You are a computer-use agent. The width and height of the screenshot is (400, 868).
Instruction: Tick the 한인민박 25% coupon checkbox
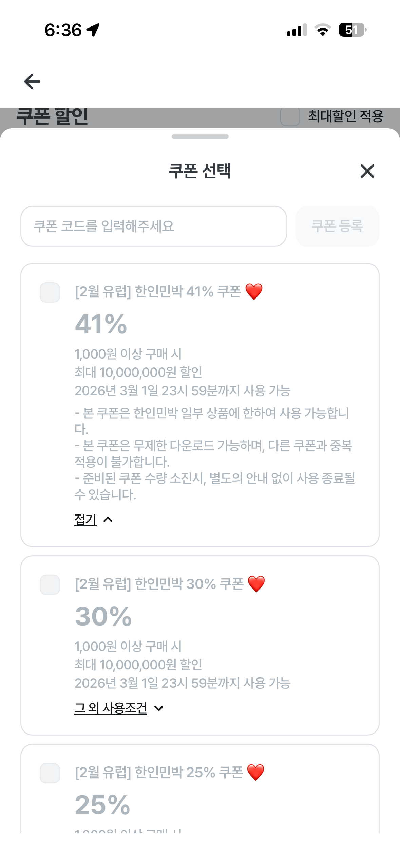click(x=50, y=773)
